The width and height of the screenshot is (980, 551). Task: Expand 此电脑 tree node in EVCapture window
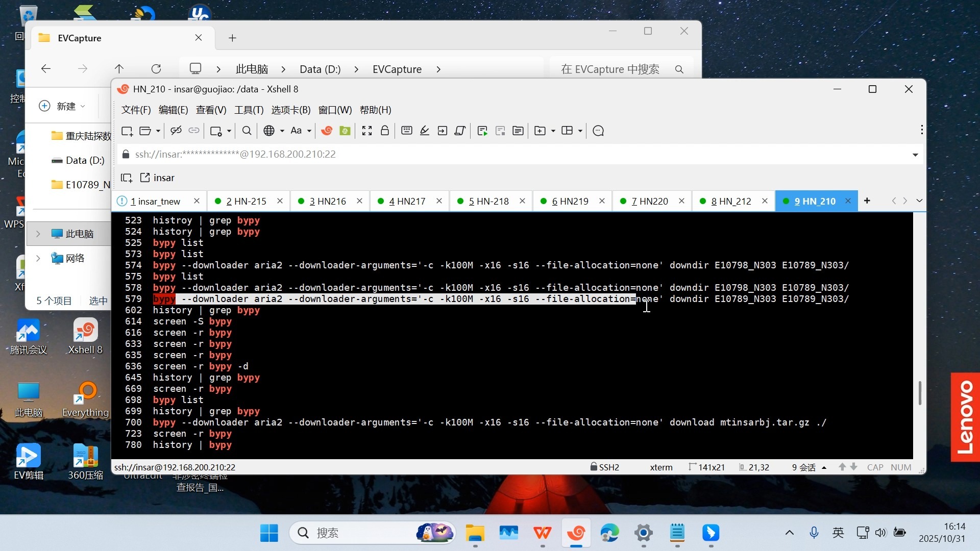pos(38,234)
